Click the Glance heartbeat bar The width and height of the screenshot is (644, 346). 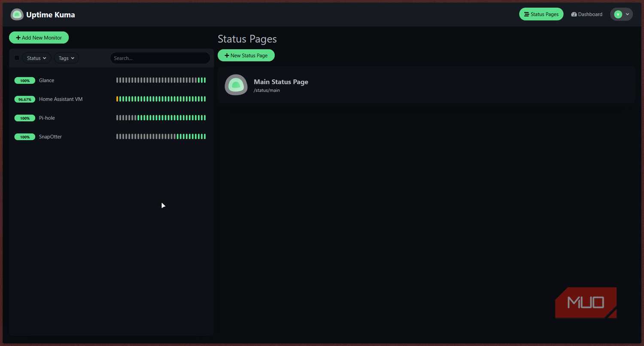tap(161, 80)
